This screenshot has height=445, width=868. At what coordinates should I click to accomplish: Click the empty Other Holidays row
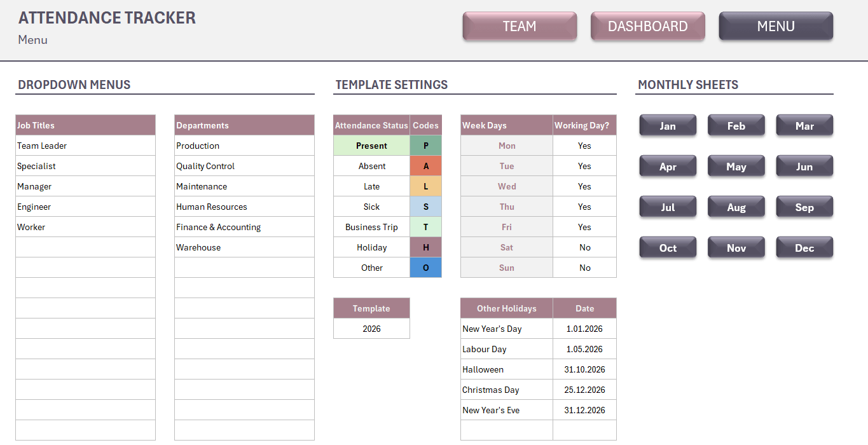(506, 430)
